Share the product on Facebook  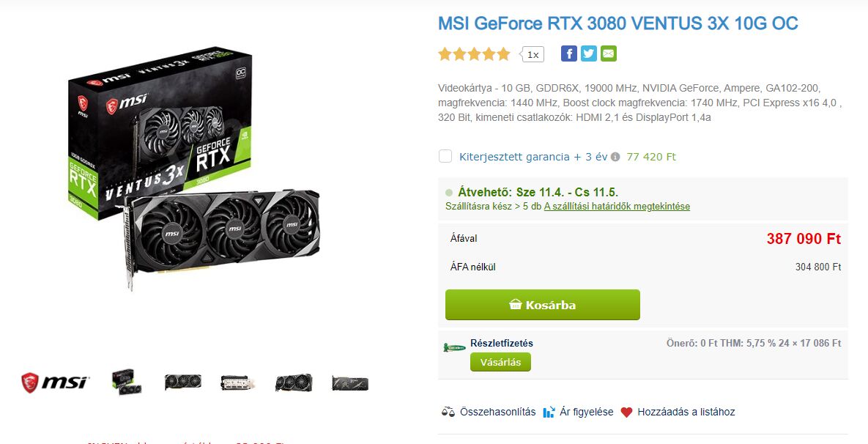point(568,53)
